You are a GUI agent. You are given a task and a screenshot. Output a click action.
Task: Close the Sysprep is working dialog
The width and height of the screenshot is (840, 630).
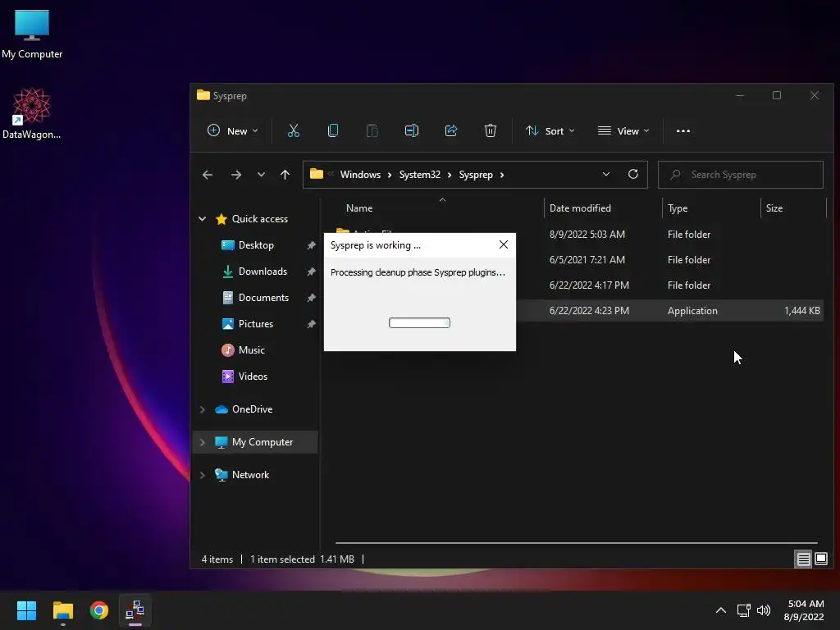[504, 244]
